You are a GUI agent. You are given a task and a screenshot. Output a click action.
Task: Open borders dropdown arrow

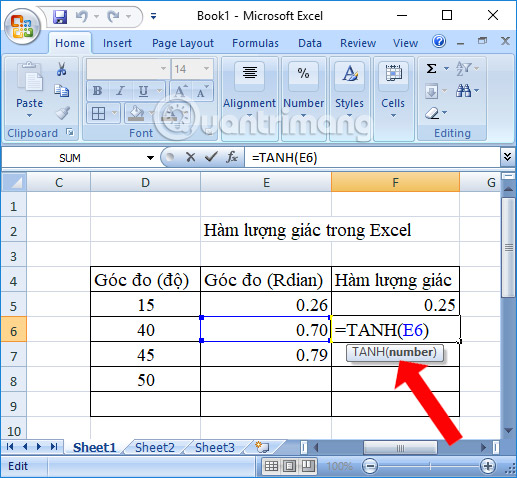[x=114, y=113]
